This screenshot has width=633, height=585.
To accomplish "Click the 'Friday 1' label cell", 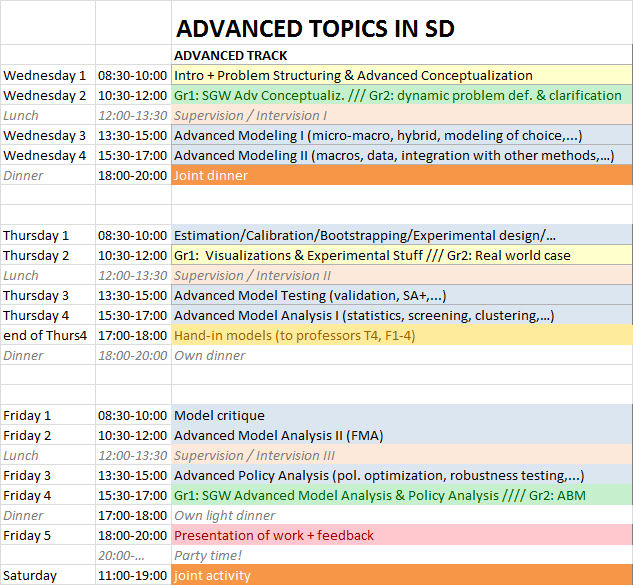I will pyautogui.click(x=48, y=415).
